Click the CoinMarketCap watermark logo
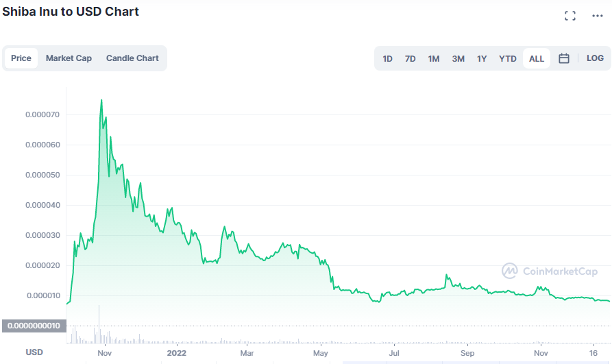 (x=550, y=271)
